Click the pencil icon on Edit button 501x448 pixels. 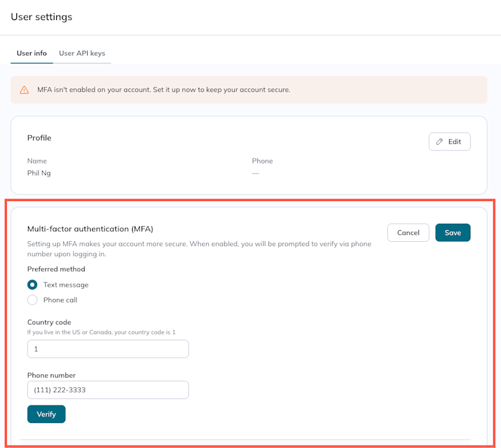point(440,142)
